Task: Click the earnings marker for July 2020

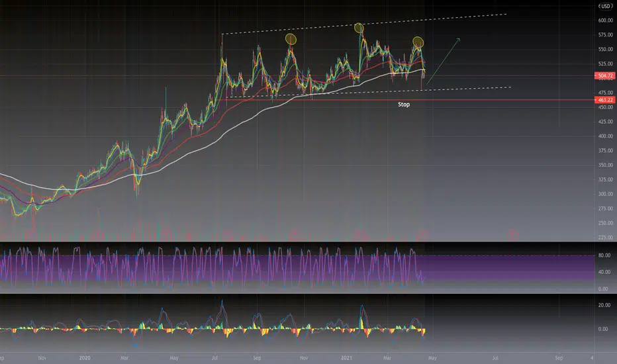Action: [227, 235]
